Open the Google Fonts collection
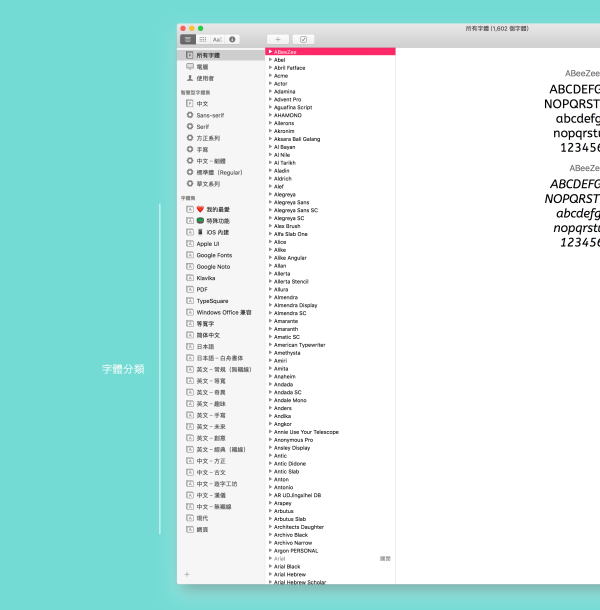600x610 pixels. (x=221, y=255)
